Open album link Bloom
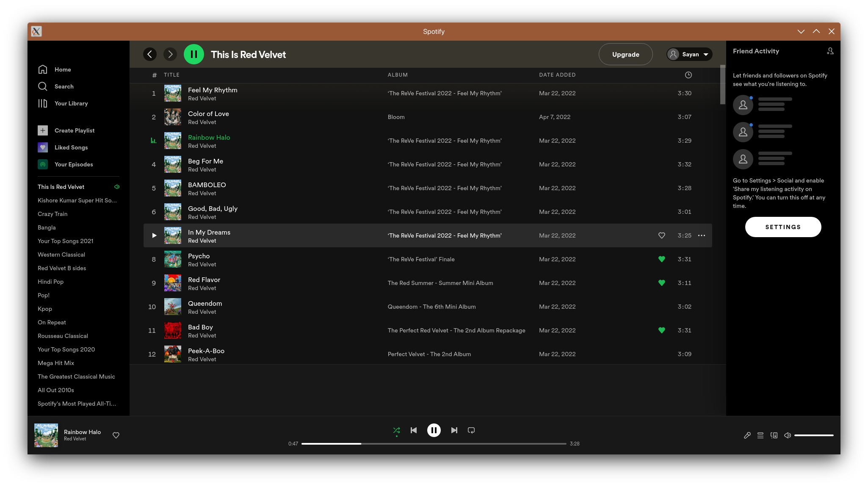868x487 pixels. (x=396, y=117)
